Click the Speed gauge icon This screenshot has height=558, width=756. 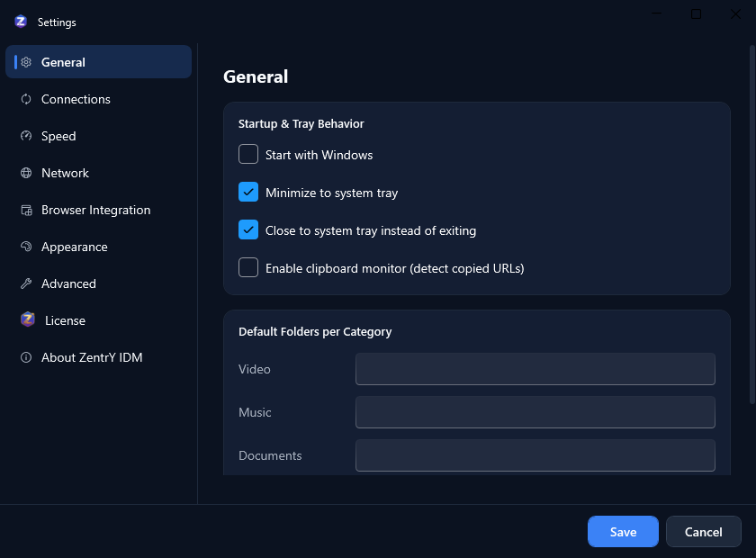[x=26, y=136]
